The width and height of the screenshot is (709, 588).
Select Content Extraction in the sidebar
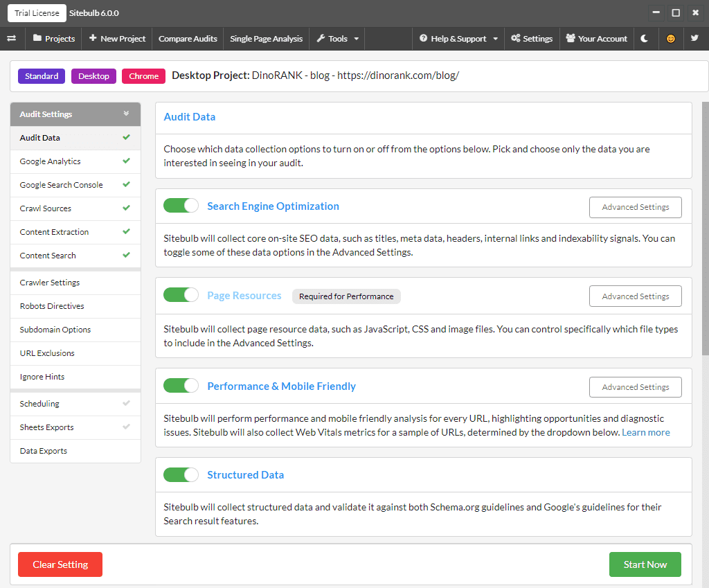[x=75, y=231]
